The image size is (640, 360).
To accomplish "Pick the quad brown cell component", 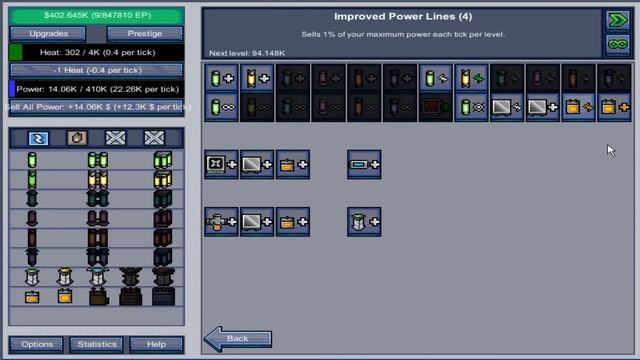I will 163,238.
